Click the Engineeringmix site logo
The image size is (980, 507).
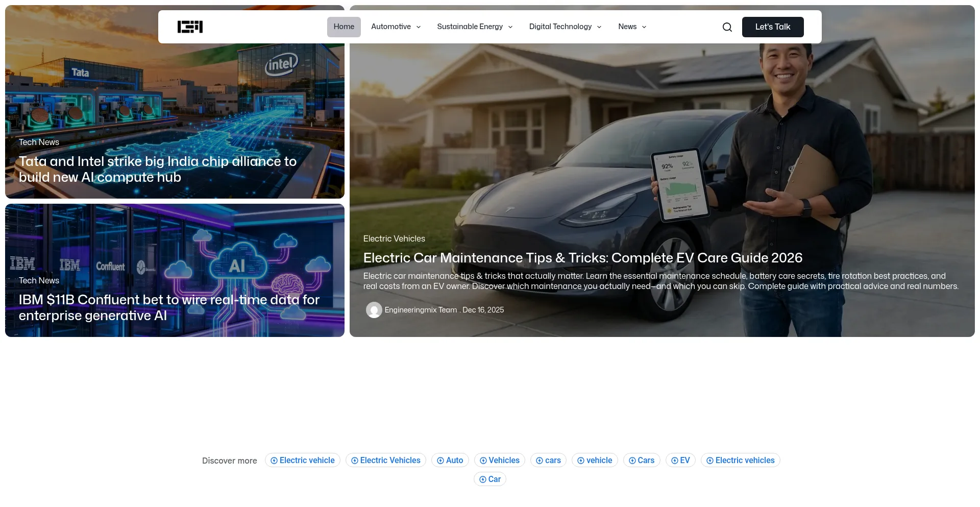tap(190, 27)
